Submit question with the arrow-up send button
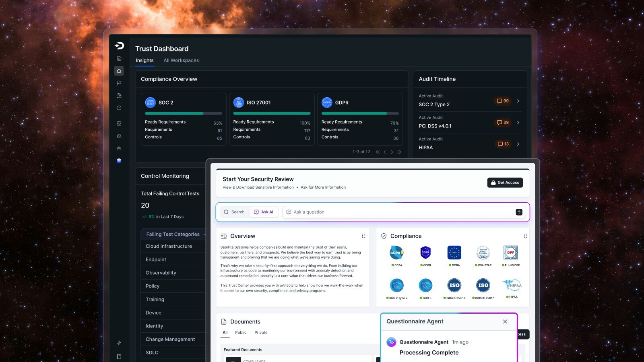The image size is (644, 362). pos(519,212)
